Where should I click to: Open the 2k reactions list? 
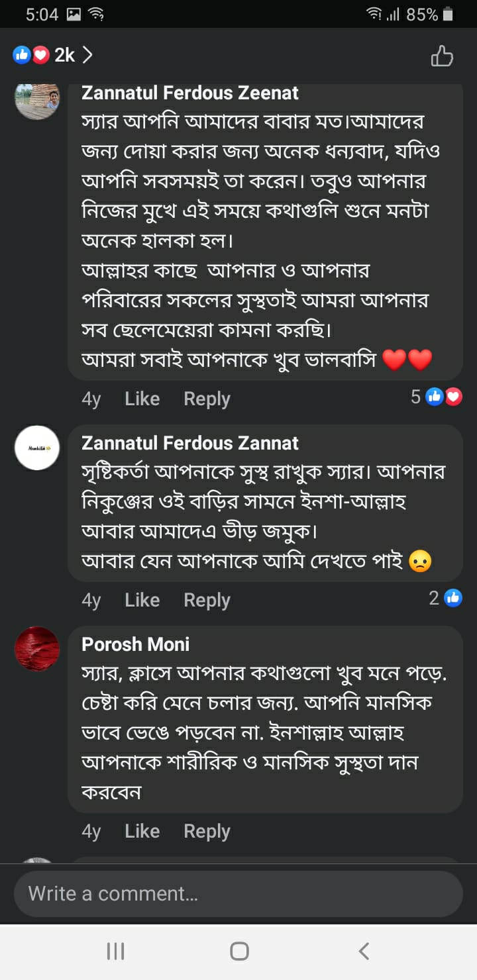click(53, 55)
